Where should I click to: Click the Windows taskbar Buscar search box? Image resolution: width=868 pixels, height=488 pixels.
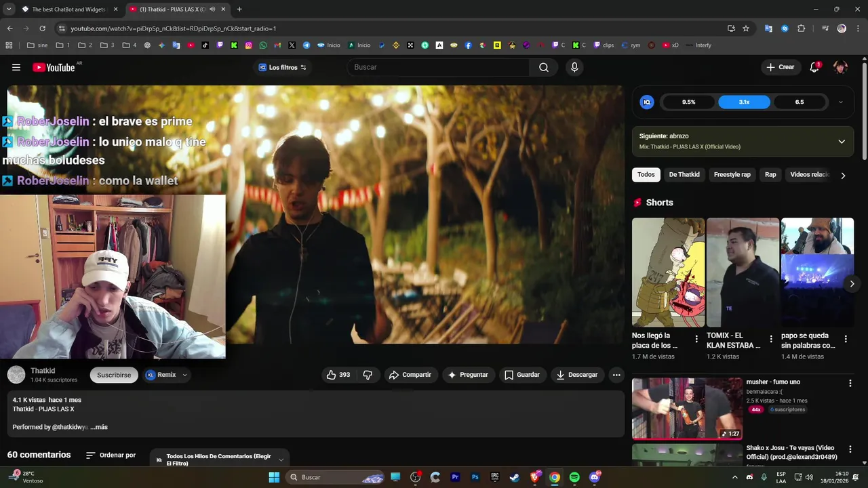(x=336, y=477)
